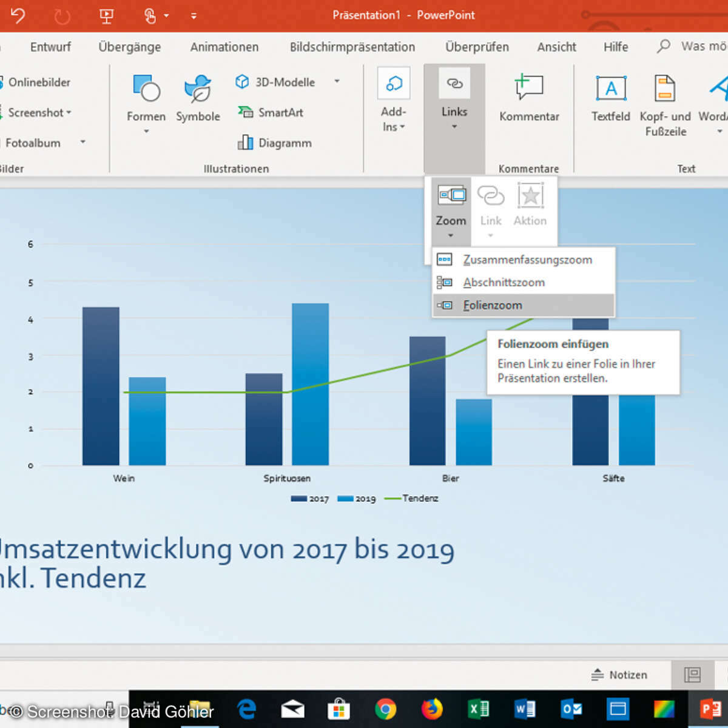This screenshot has width=728, height=728.
Task: Add a new Kommentar
Action: point(529,97)
